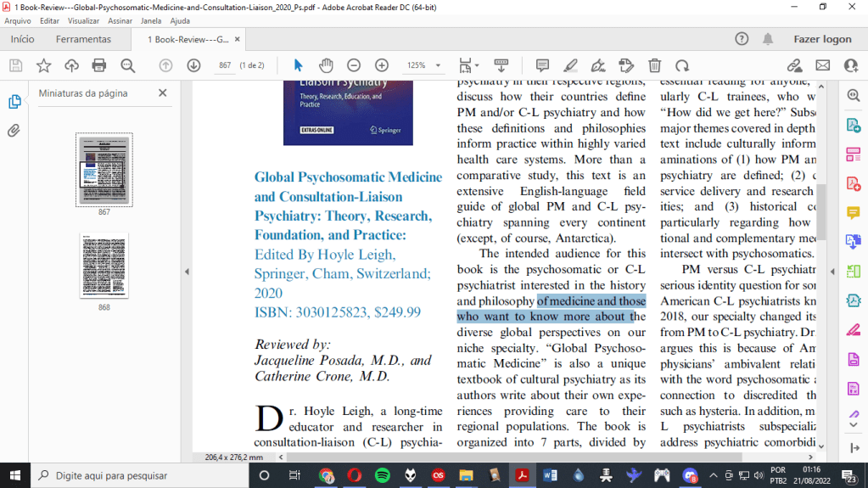Screen dimensions: 868x488
Task: Switch to the Ferramentas tab
Action: [x=83, y=39]
